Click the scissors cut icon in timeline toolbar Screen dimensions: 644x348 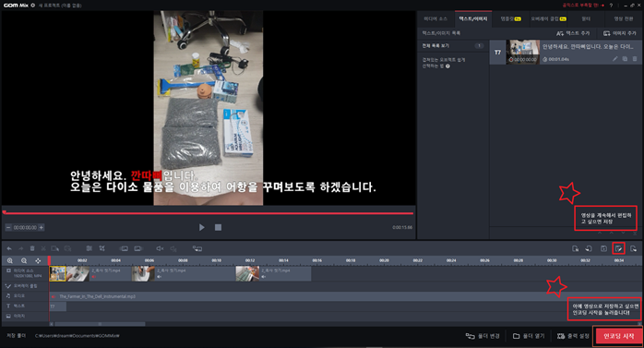coord(43,248)
